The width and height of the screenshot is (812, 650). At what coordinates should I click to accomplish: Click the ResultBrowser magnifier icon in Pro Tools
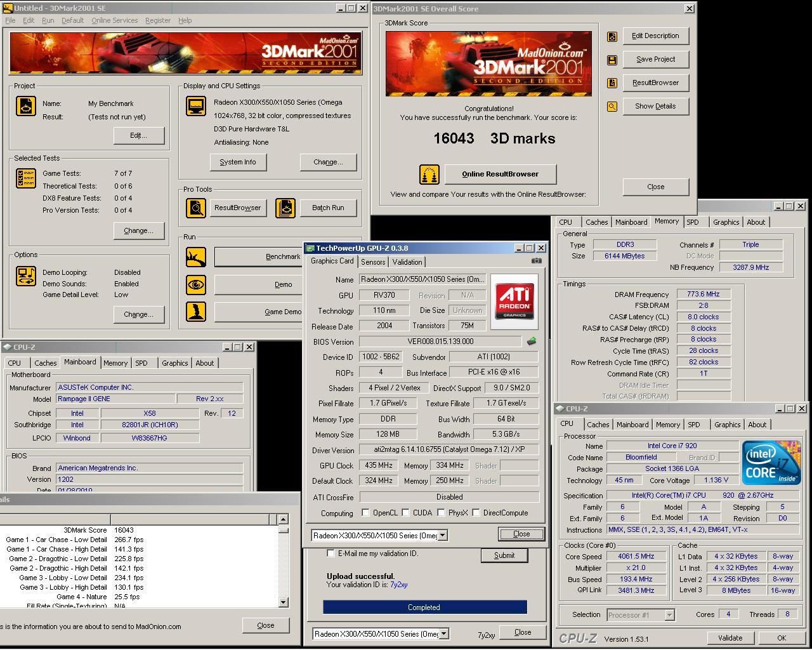click(196, 208)
